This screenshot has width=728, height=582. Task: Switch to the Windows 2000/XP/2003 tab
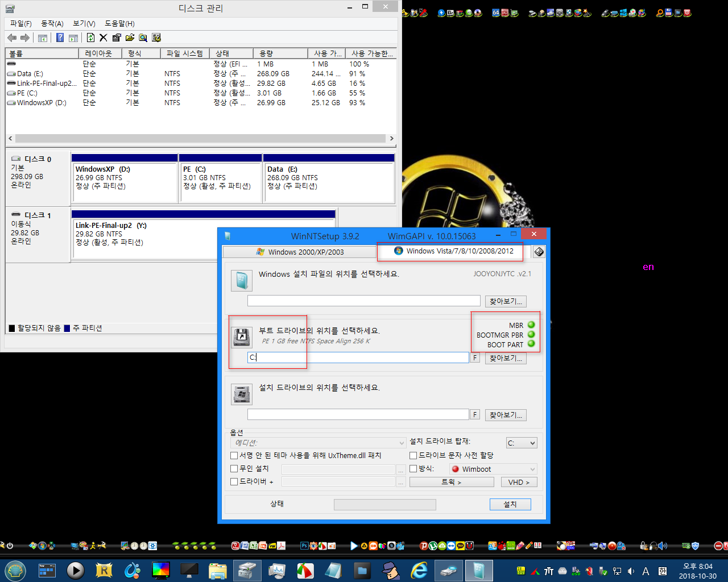[x=300, y=252]
